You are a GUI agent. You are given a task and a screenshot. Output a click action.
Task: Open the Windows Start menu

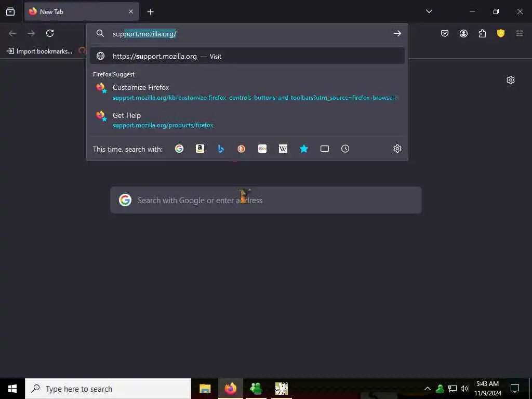[x=12, y=389]
